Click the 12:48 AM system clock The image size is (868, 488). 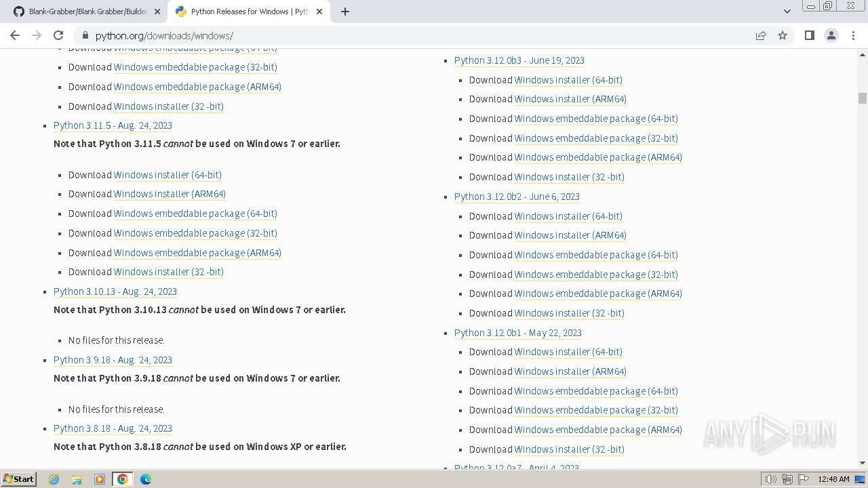click(833, 479)
